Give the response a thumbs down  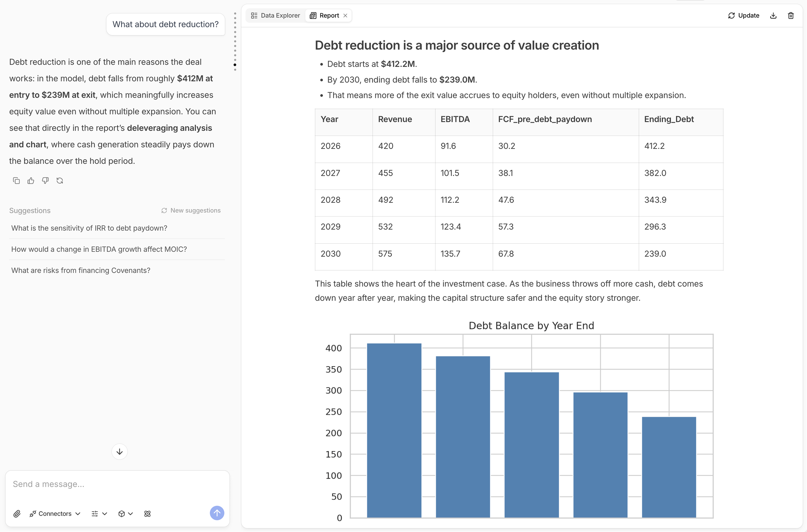[x=45, y=181]
